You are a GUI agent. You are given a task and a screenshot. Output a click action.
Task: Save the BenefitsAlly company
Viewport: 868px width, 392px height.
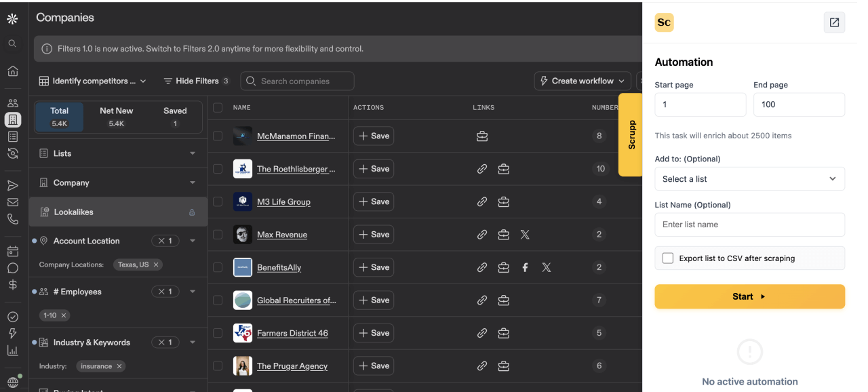click(374, 267)
